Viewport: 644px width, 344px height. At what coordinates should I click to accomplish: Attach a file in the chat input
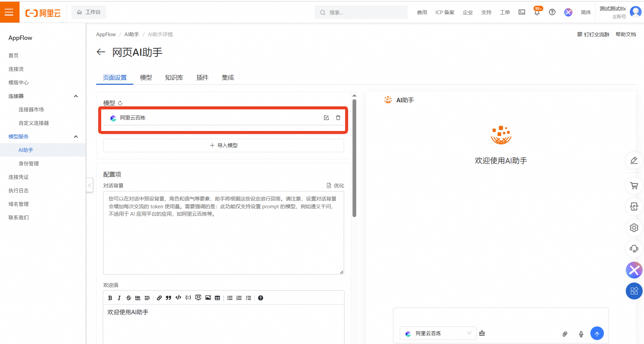pyautogui.click(x=565, y=334)
